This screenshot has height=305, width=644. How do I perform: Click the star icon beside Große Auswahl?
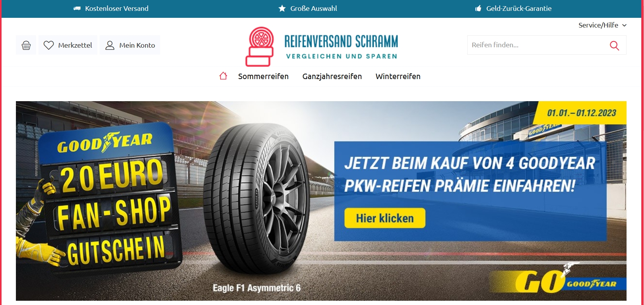click(x=282, y=9)
